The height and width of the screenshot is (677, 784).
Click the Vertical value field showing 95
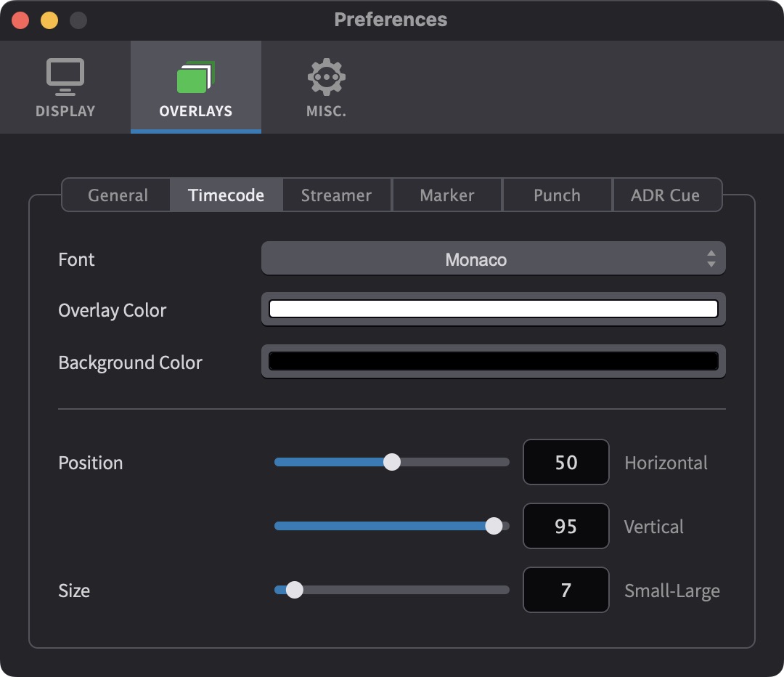566,526
